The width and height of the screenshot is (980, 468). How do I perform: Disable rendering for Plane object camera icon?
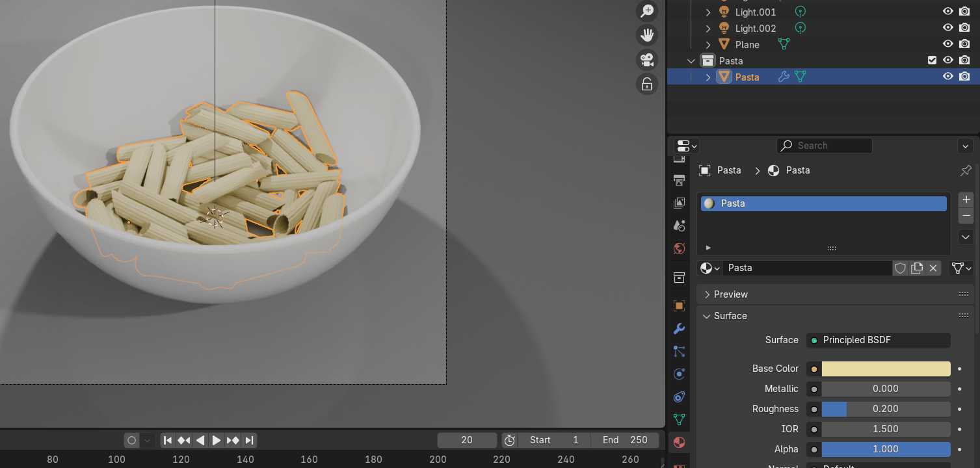tap(964, 44)
